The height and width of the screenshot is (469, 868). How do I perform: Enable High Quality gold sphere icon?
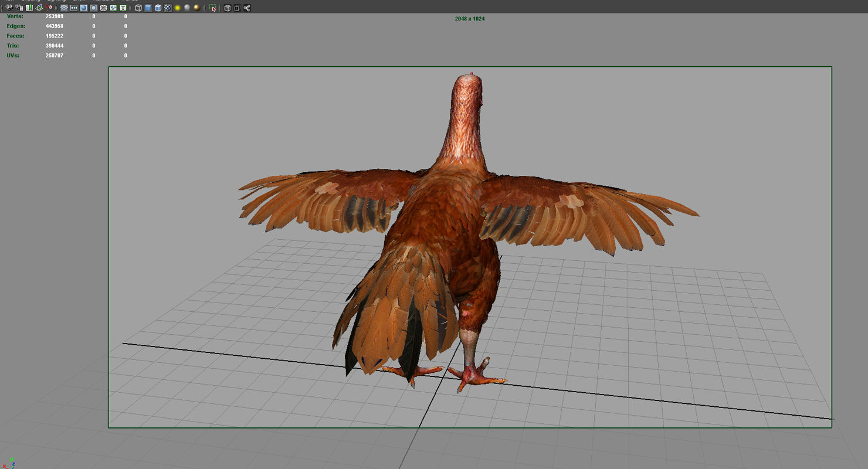(x=196, y=8)
